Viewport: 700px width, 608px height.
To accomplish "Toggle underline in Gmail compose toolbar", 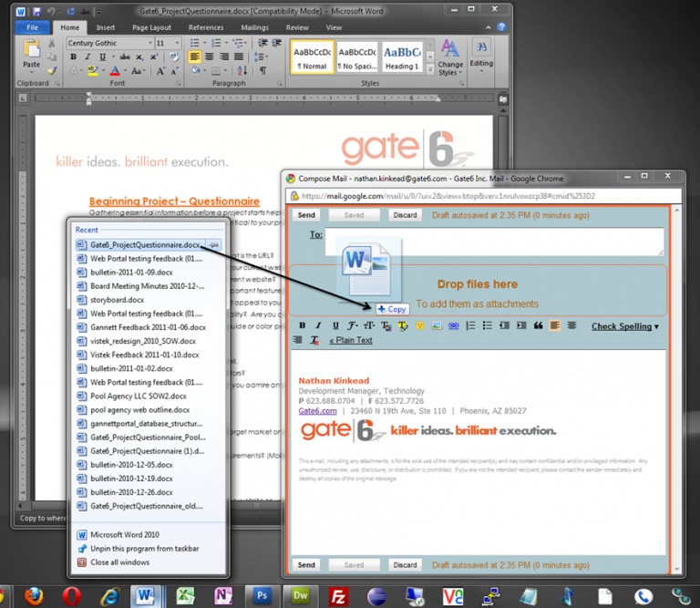I will tap(335, 325).
